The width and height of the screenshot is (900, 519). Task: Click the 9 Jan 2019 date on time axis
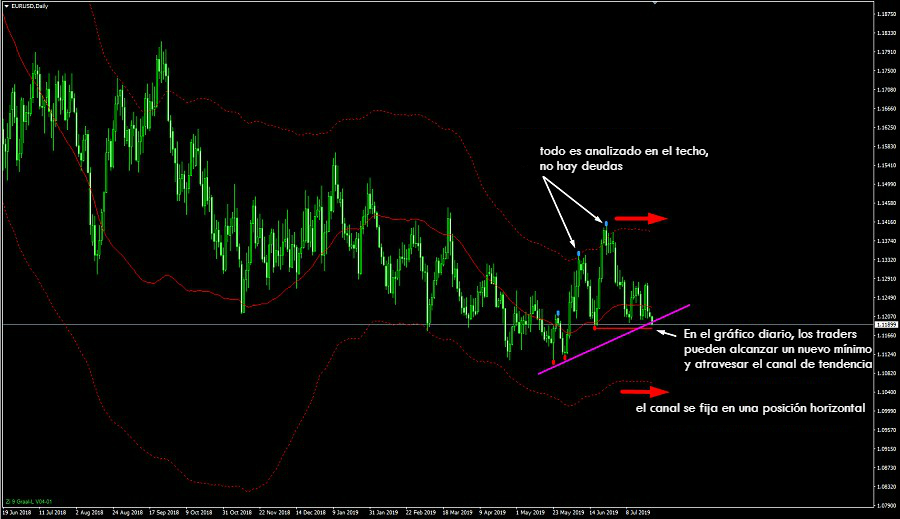pyautogui.click(x=346, y=510)
